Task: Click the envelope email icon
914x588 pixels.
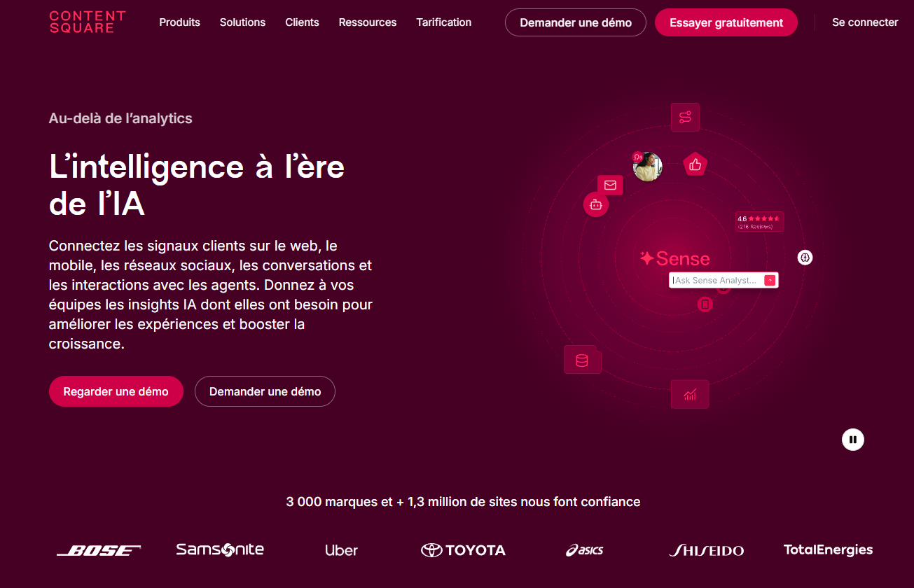Action: [610, 185]
